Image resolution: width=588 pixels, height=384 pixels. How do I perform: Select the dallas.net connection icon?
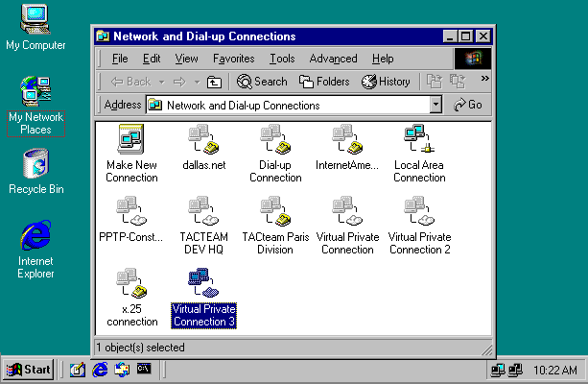coord(203,141)
